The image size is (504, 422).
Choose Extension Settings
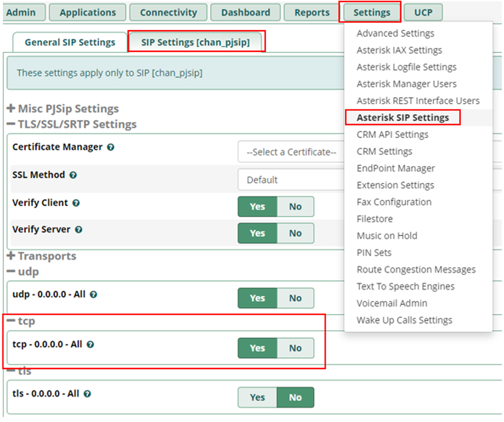point(395,185)
